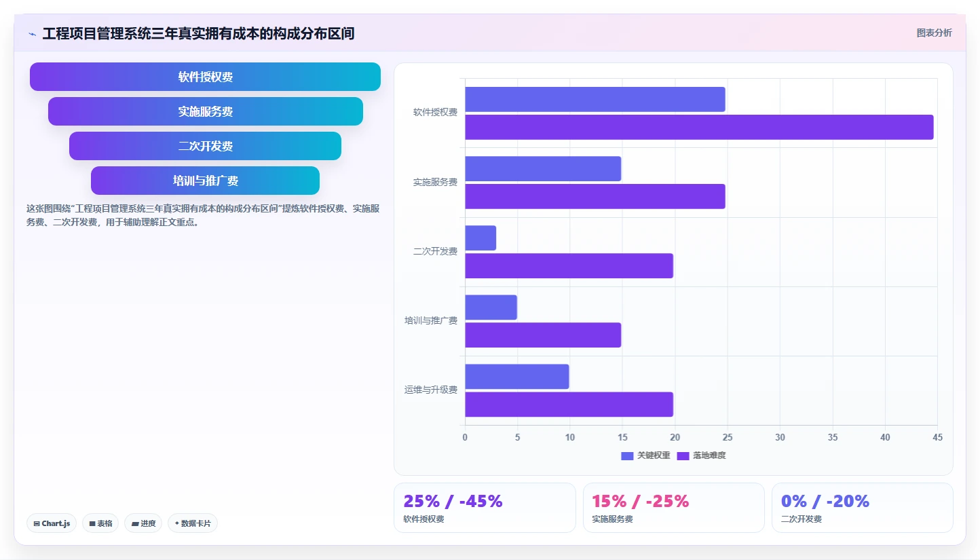Click 实施服务费 caption in second data card
Screen dimensions: 980x560
point(612,519)
